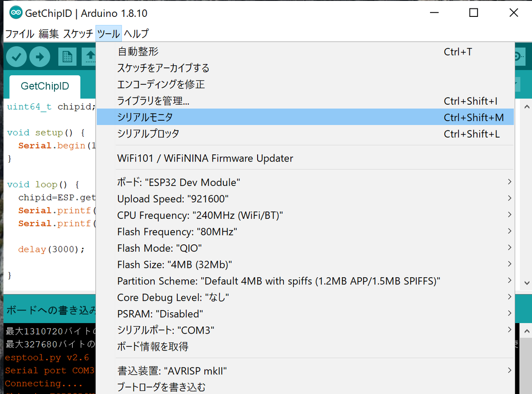
Task: Expand Core Debug Level "なし" submenu
Action: coord(305,297)
